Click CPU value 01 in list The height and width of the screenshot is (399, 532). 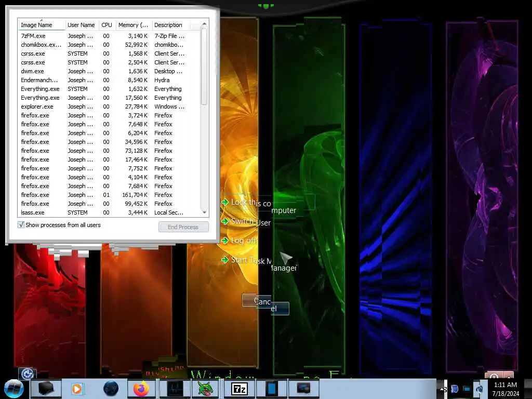(x=106, y=195)
